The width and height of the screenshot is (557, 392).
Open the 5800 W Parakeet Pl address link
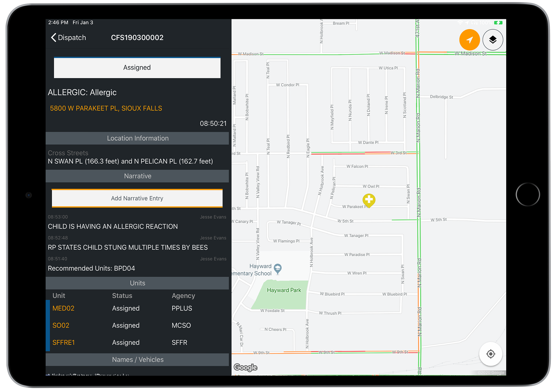click(x=106, y=109)
